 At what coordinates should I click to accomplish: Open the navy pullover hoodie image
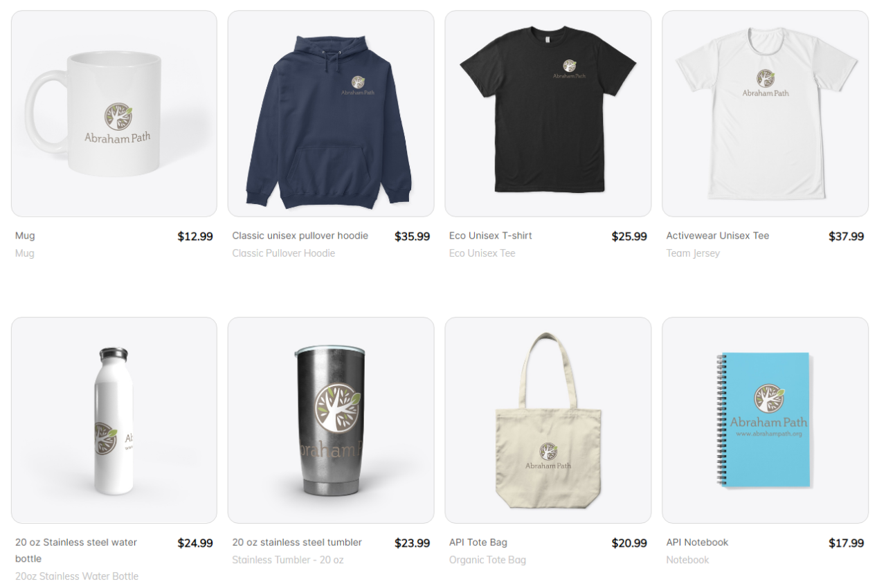(x=331, y=113)
